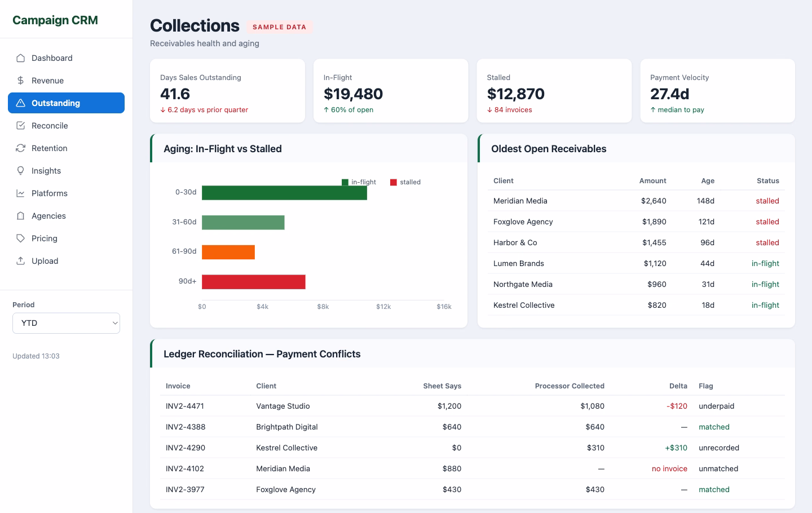Viewport: 812px width, 513px height.
Task: Click the Updated 13:03 timestamp
Action: [36, 356]
